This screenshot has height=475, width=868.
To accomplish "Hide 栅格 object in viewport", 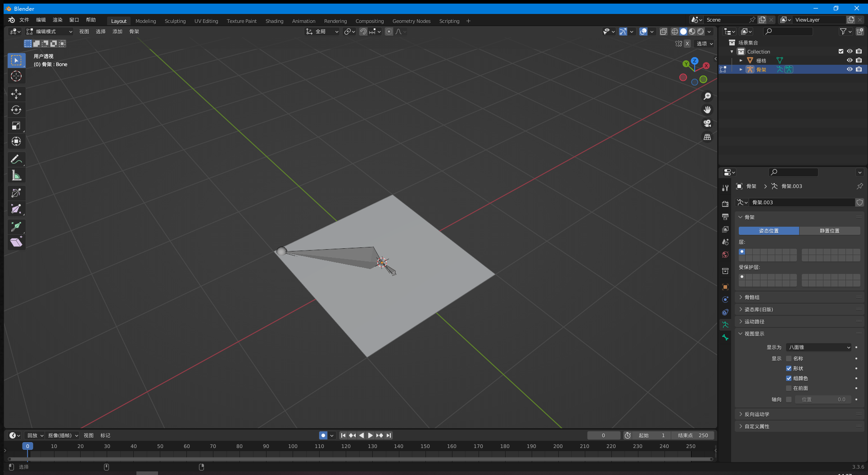I will coord(850,60).
